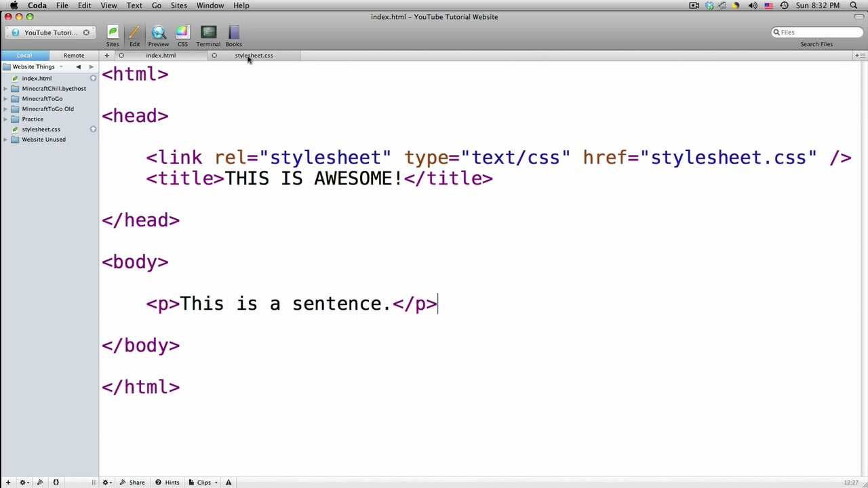Expand the MinecraftToGo Old folder

coord(5,109)
